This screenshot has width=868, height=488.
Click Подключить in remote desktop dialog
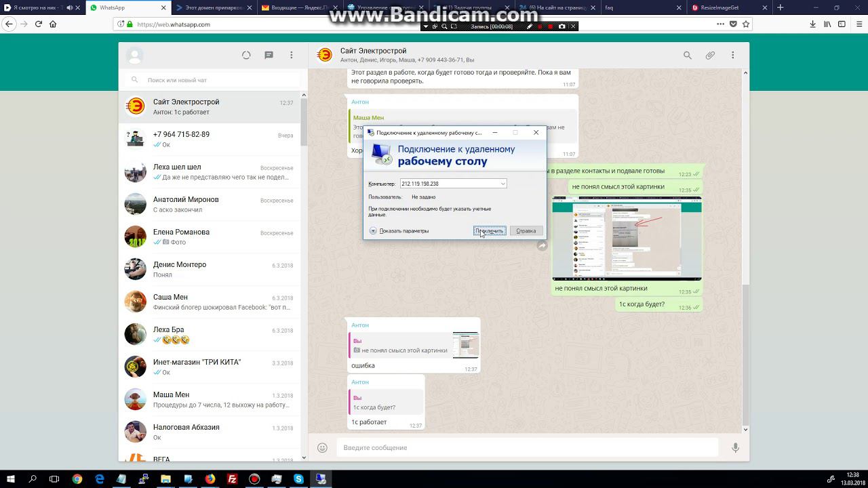490,231
